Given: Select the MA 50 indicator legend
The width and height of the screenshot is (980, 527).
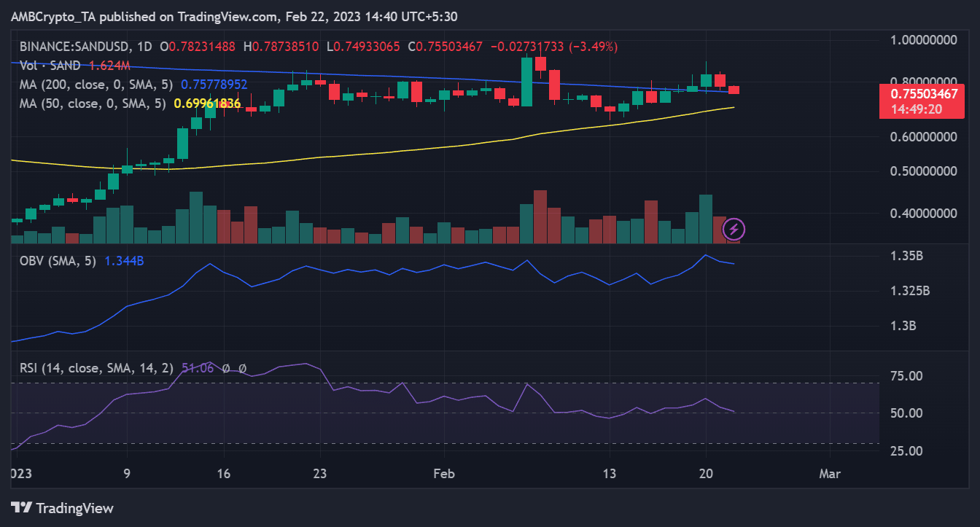Looking at the screenshot, I should [x=93, y=104].
